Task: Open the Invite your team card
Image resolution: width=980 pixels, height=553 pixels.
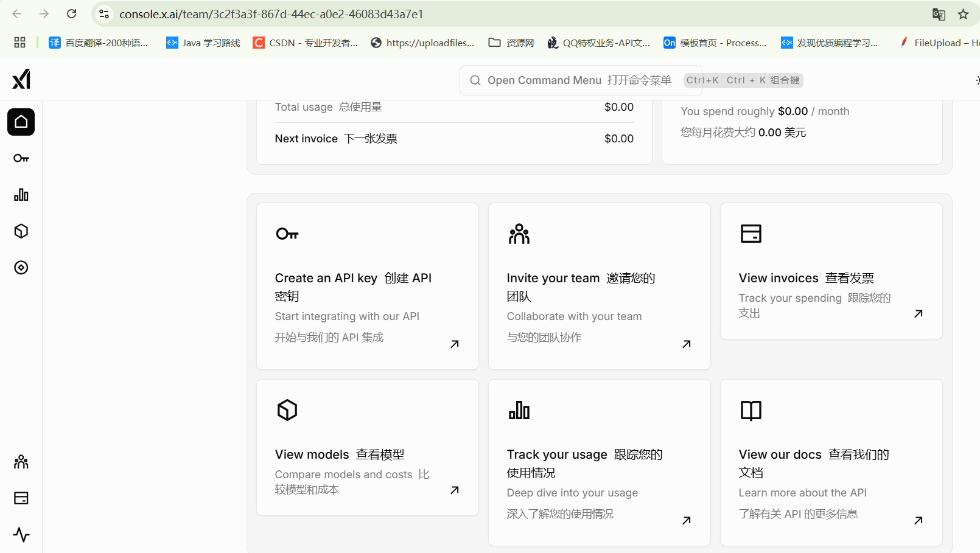Action: pyautogui.click(x=599, y=286)
